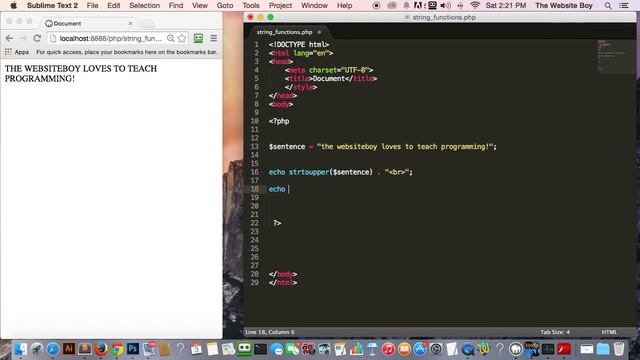
Task: Change the HTML syntax in the status bar
Action: pyautogui.click(x=609, y=332)
